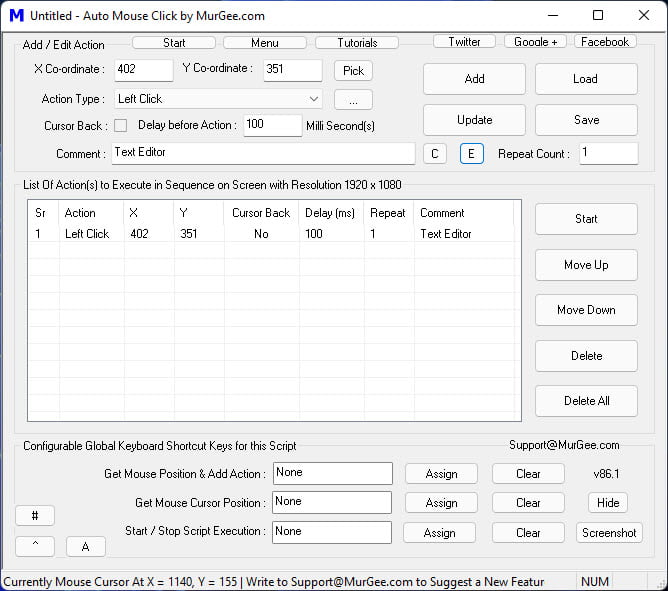This screenshot has height=591, width=668.
Task: Click Start / Stop Script Execution shortcut field
Action: point(332,532)
